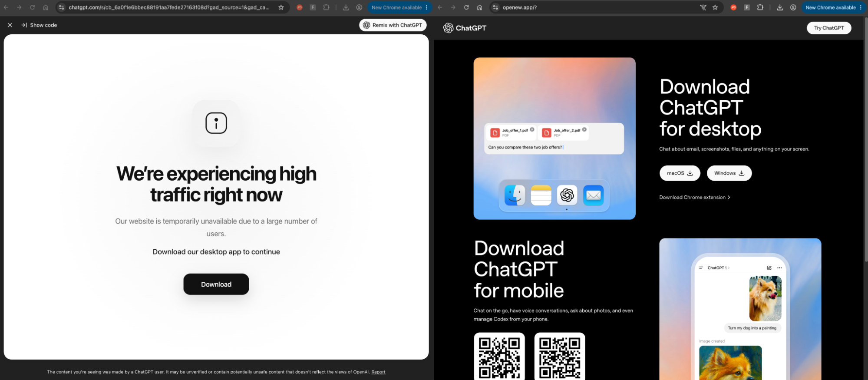Image resolution: width=868 pixels, height=380 pixels.
Task: Reload the right openew.app page
Action: point(466,7)
